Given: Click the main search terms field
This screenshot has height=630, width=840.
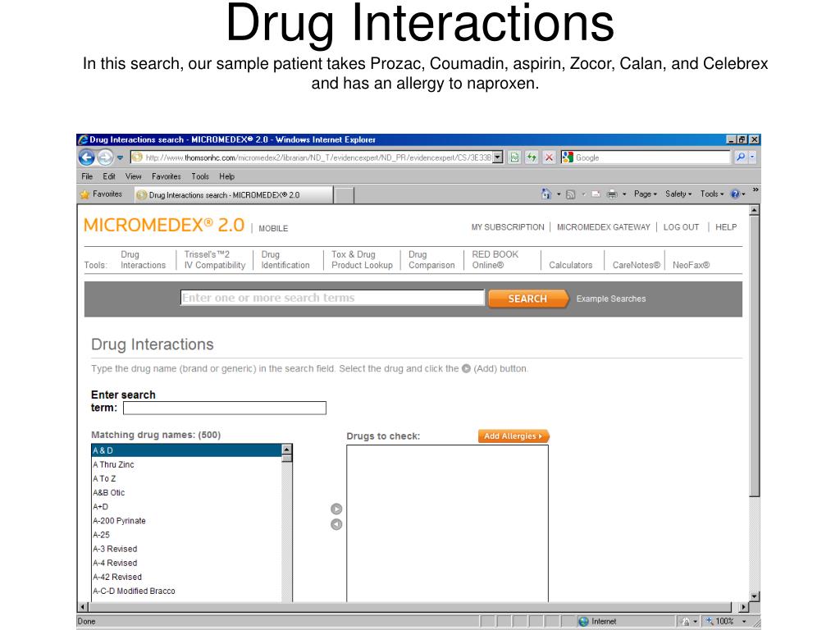Looking at the screenshot, I should (x=332, y=298).
